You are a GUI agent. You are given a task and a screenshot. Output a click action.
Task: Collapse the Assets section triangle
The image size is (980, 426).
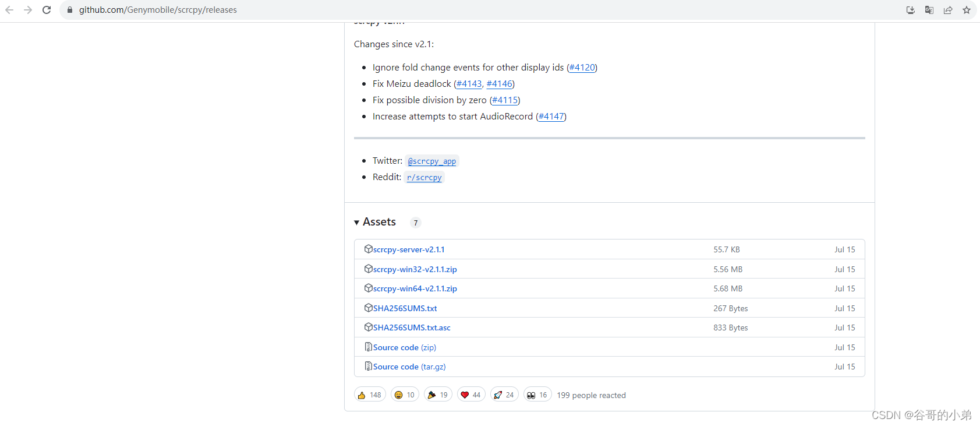[x=356, y=223]
